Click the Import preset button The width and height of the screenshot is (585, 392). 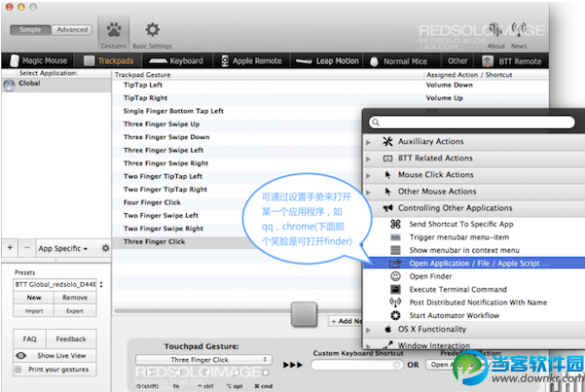(33, 310)
